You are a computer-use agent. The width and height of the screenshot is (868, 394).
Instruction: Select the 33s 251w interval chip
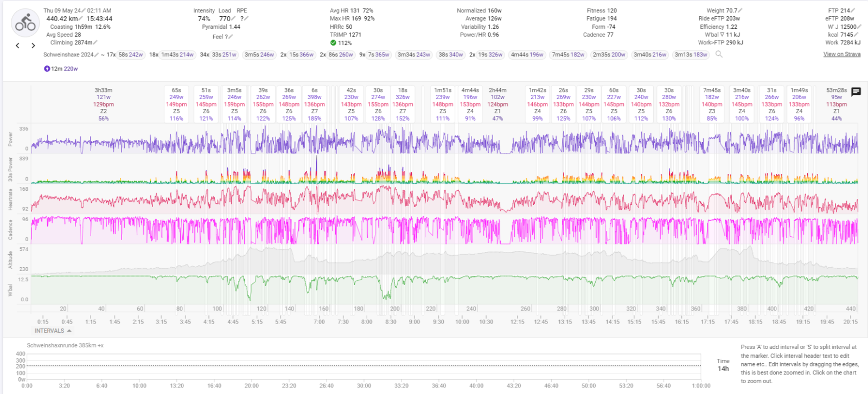224,55
